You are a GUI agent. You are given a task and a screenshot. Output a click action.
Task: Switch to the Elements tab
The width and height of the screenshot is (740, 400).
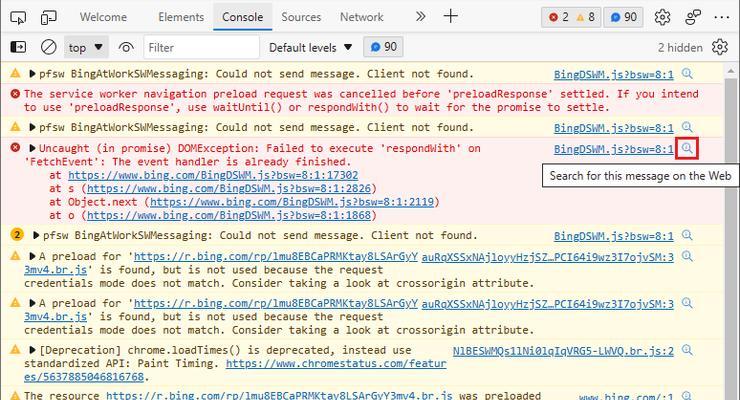tap(181, 17)
